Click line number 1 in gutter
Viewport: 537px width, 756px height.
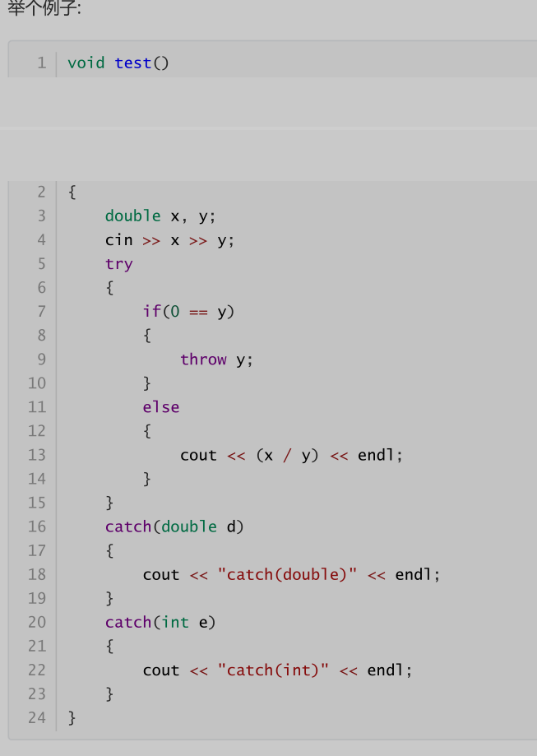click(42, 63)
